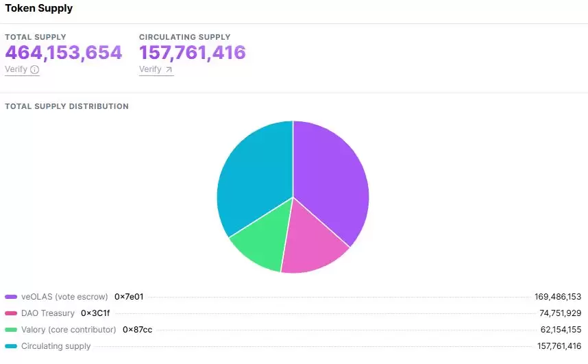Click the veOLAS (vote escrow) legend label
Screen dimensions: 588x364
pos(64,297)
